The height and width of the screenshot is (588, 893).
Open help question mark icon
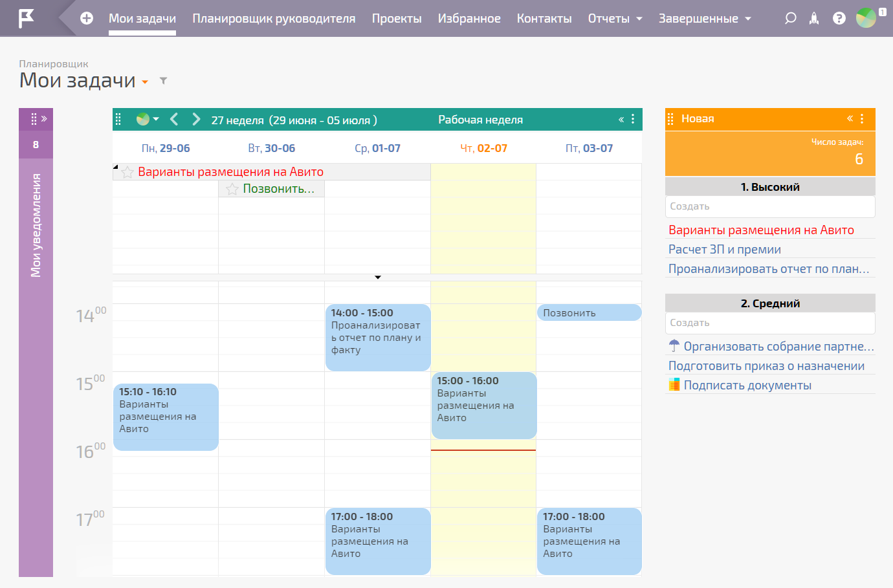(839, 18)
